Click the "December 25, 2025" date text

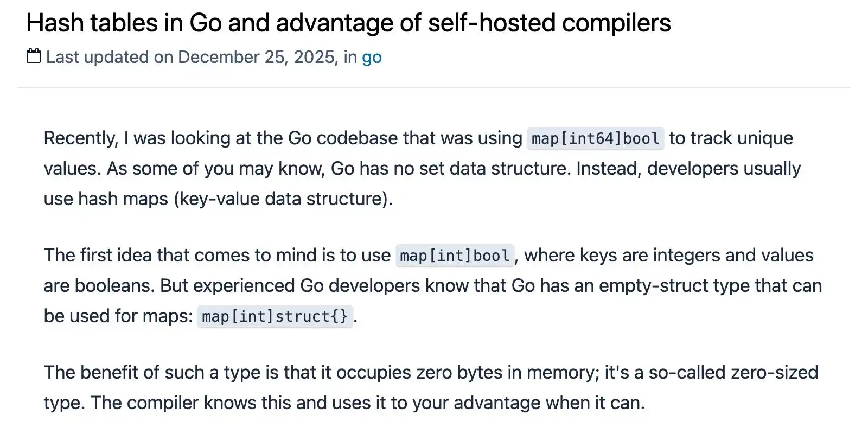pyautogui.click(x=257, y=57)
